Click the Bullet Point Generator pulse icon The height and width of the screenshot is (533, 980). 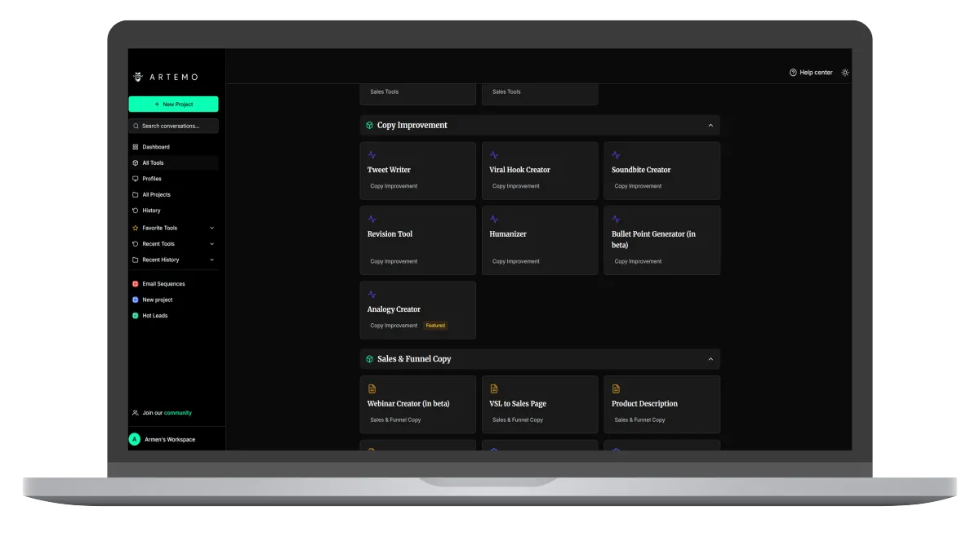coord(616,219)
